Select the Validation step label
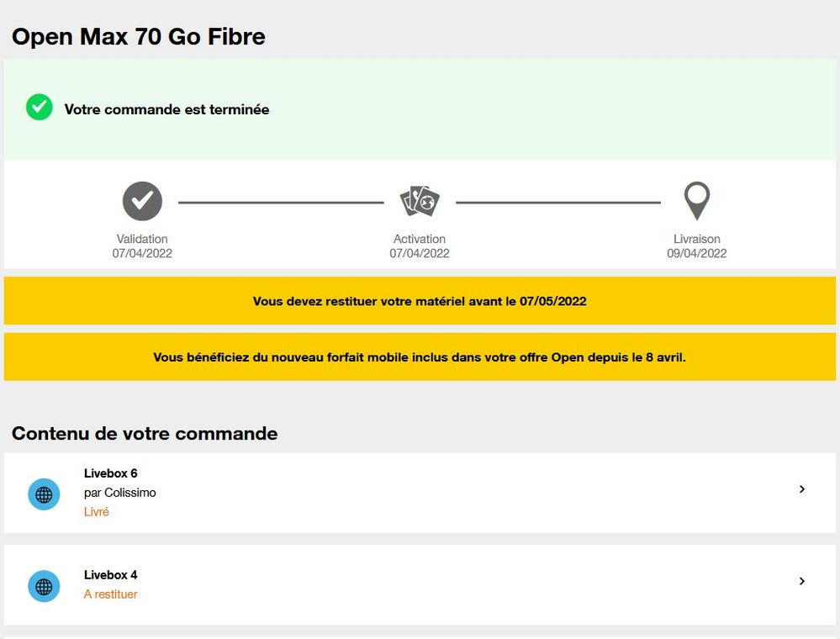This screenshot has width=840, height=639. tap(142, 239)
